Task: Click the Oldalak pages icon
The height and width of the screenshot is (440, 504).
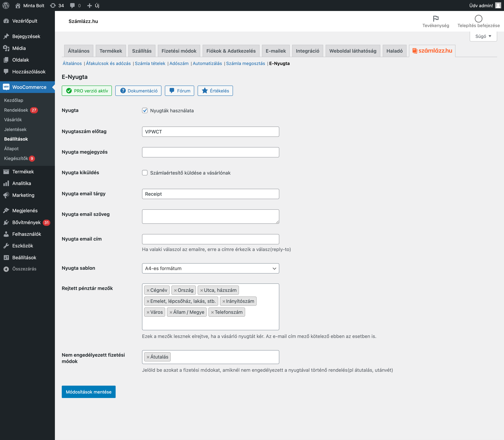Action: (x=6, y=60)
